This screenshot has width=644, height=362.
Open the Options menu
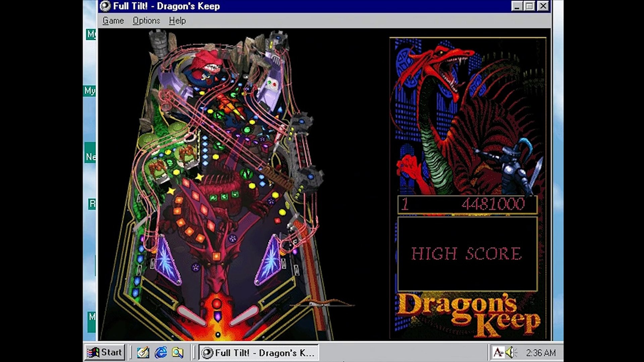pos(146,21)
